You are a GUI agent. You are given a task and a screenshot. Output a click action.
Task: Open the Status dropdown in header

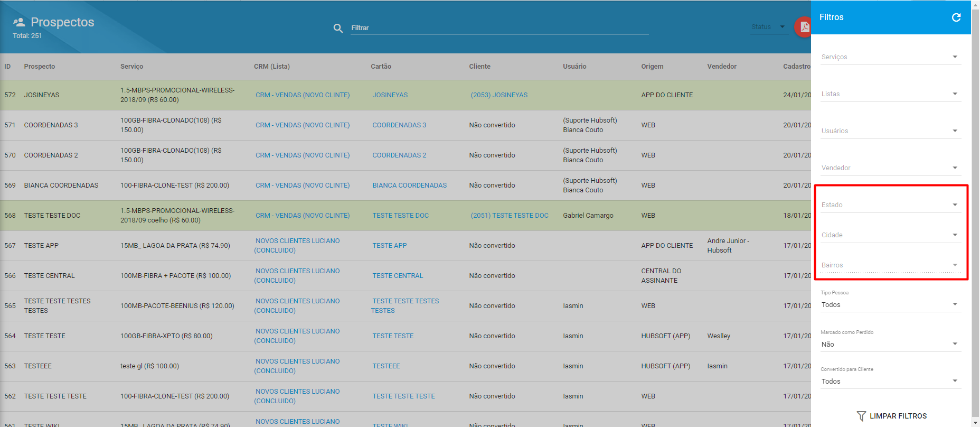(x=769, y=27)
